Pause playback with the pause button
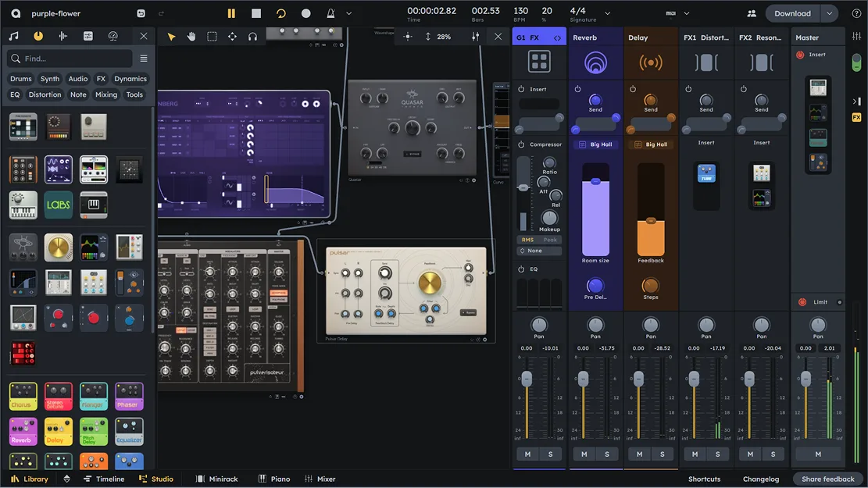Image resolution: width=868 pixels, height=488 pixels. pos(231,13)
